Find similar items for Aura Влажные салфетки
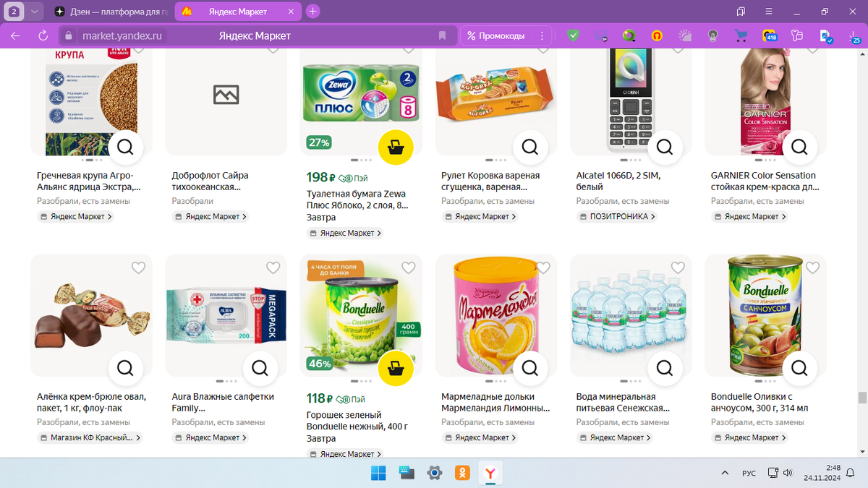The height and width of the screenshot is (488, 868). point(260,368)
